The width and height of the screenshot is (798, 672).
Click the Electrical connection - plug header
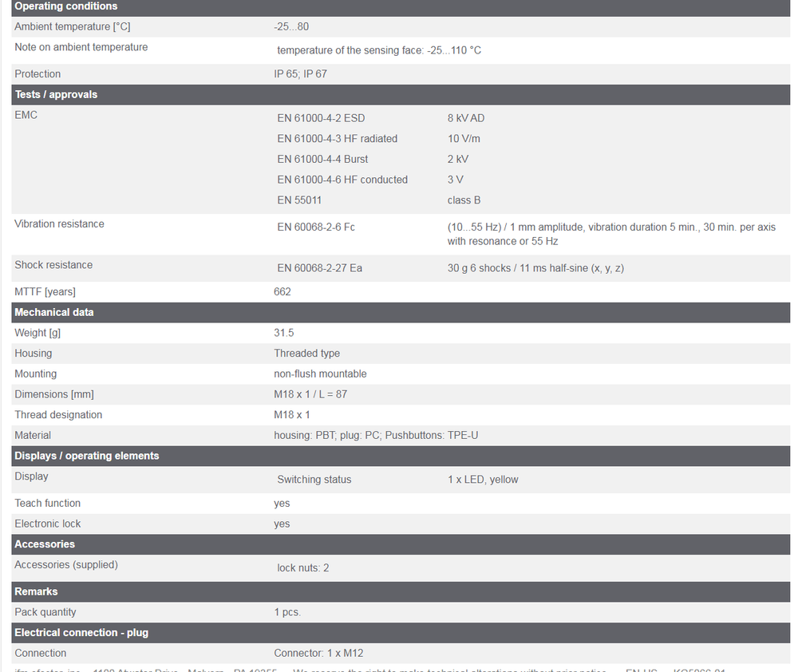coord(81,632)
